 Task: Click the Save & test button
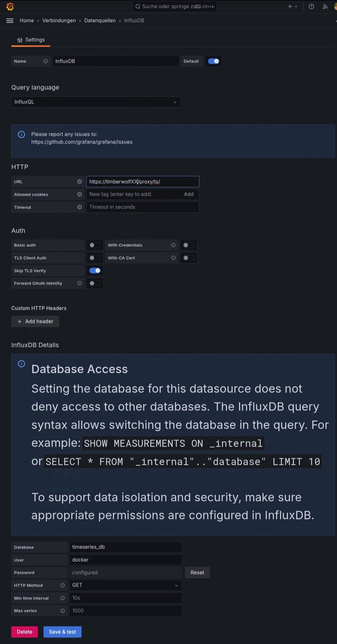point(62,632)
